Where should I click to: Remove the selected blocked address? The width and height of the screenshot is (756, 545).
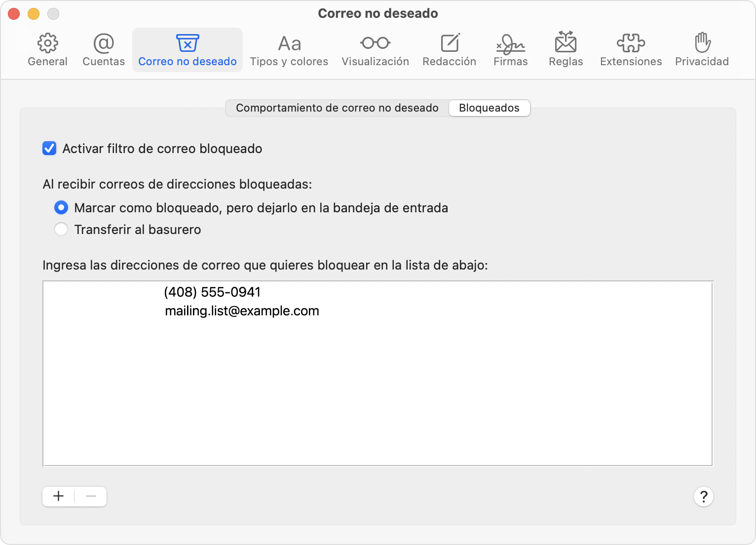click(91, 496)
